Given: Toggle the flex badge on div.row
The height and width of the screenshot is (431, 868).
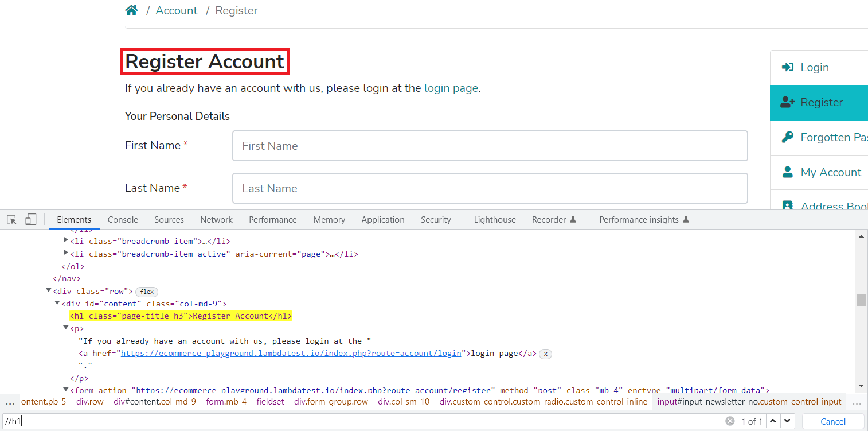Looking at the screenshot, I should (x=147, y=292).
